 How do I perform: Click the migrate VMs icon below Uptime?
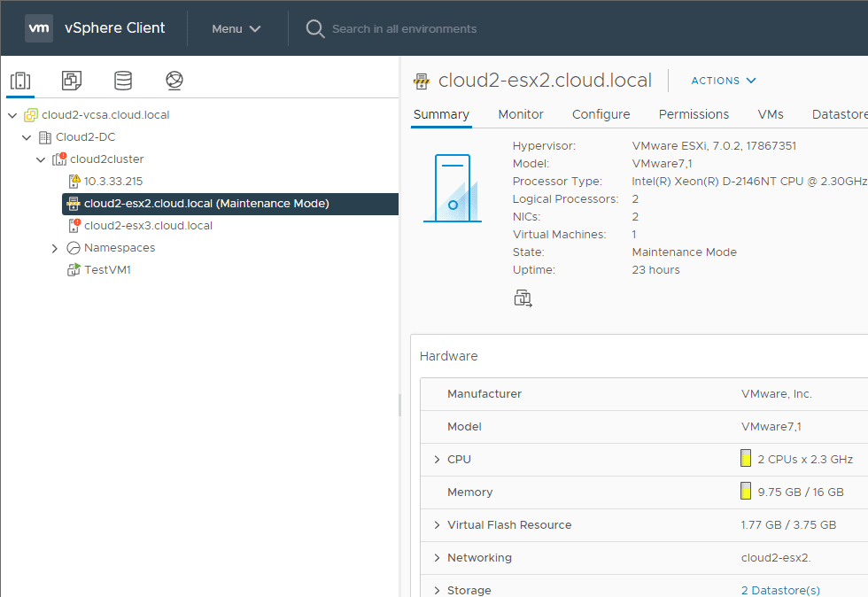coord(523,298)
